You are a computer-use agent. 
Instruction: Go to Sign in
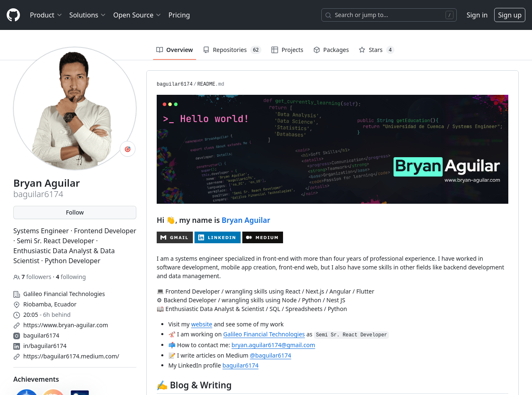coord(477,15)
